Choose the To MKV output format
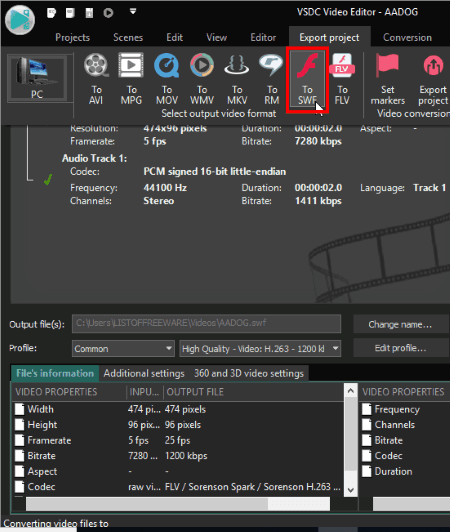Screen dimensions: 450x532 pos(237,79)
